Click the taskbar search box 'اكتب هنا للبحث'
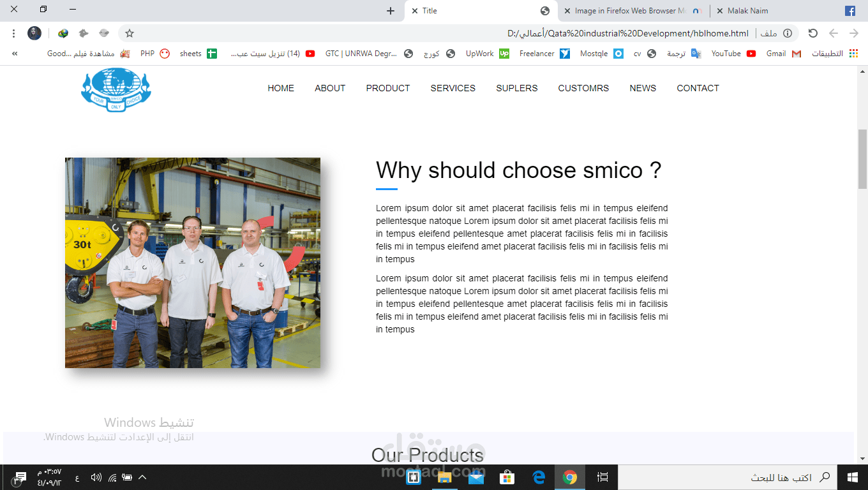The width and height of the screenshot is (868, 490). coord(728,477)
